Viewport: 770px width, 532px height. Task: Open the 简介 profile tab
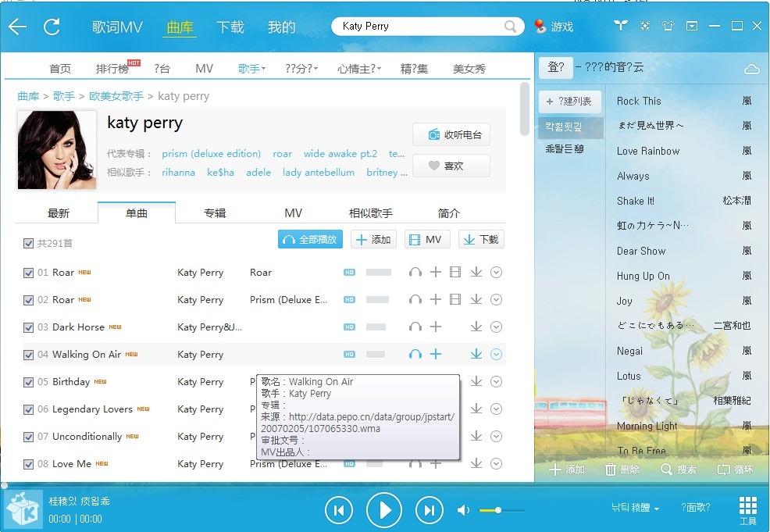448,213
